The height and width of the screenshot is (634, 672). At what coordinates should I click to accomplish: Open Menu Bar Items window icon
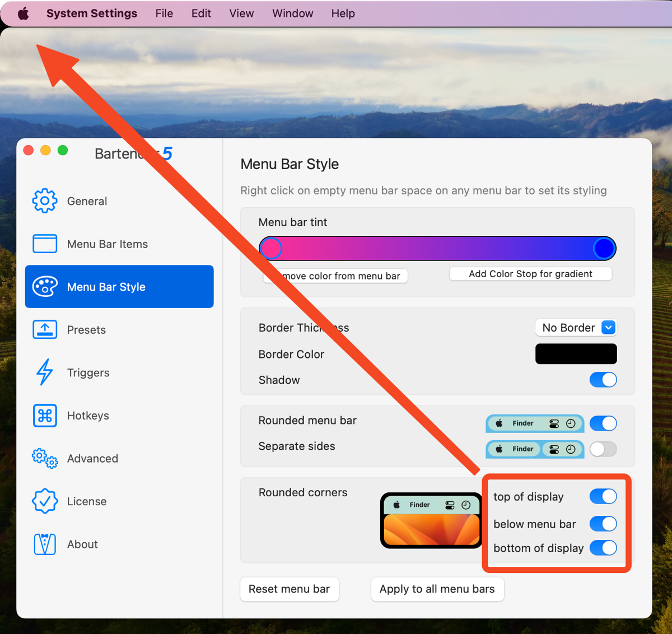tap(45, 244)
